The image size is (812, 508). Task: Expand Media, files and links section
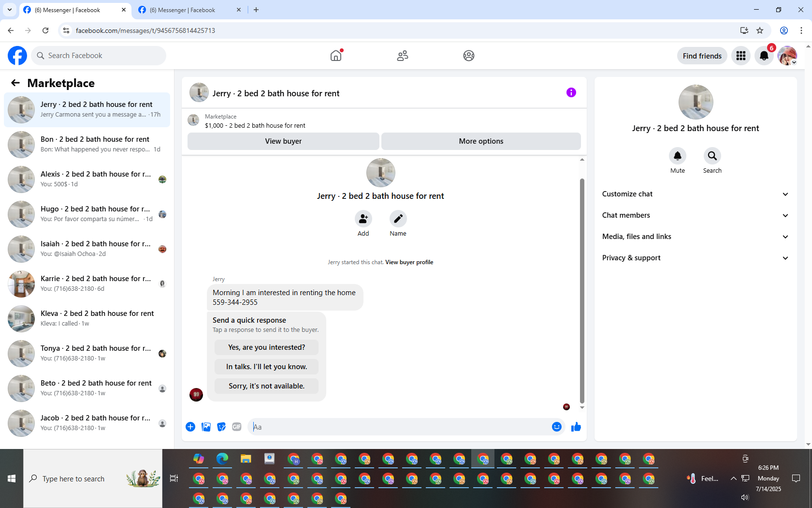coord(696,237)
